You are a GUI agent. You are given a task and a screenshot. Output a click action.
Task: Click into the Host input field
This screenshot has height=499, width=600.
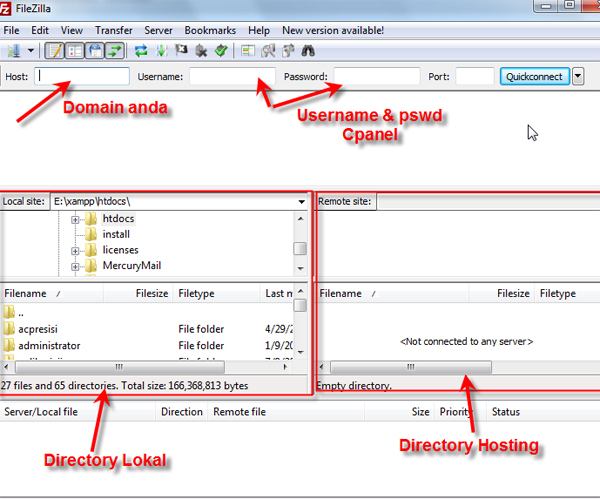tap(82, 76)
